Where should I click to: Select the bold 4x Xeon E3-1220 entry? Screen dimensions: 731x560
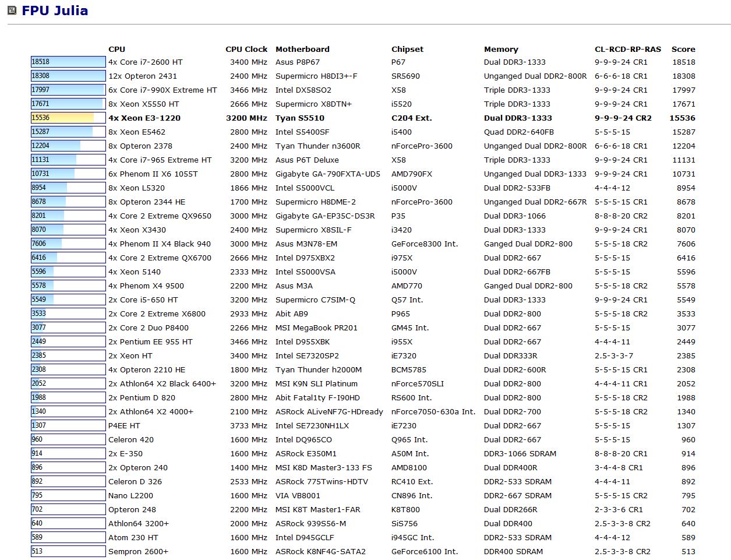tap(144, 118)
